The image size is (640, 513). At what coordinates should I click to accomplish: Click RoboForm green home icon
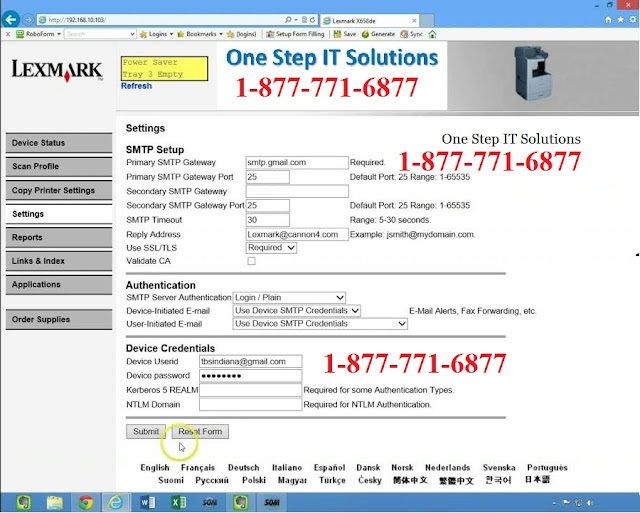click(432, 34)
